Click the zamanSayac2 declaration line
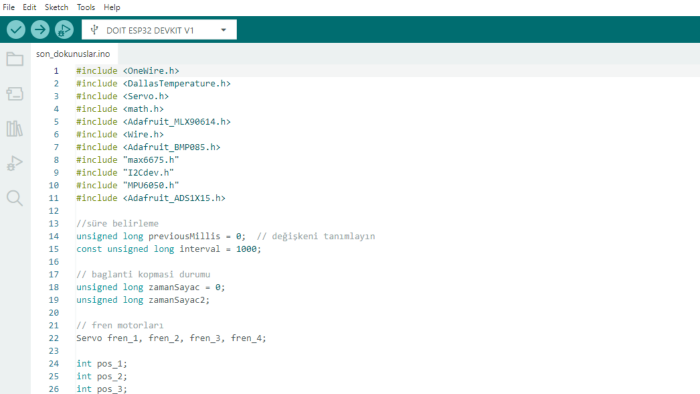The height and width of the screenshot is (394, 700). (143, 300)
